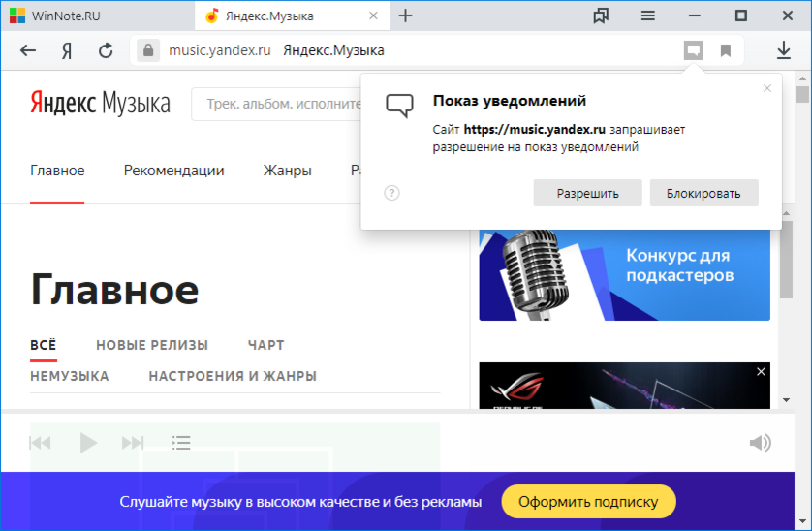
Task: Close the Яндекс.Музыка tab
Action: tap(373, 16)
